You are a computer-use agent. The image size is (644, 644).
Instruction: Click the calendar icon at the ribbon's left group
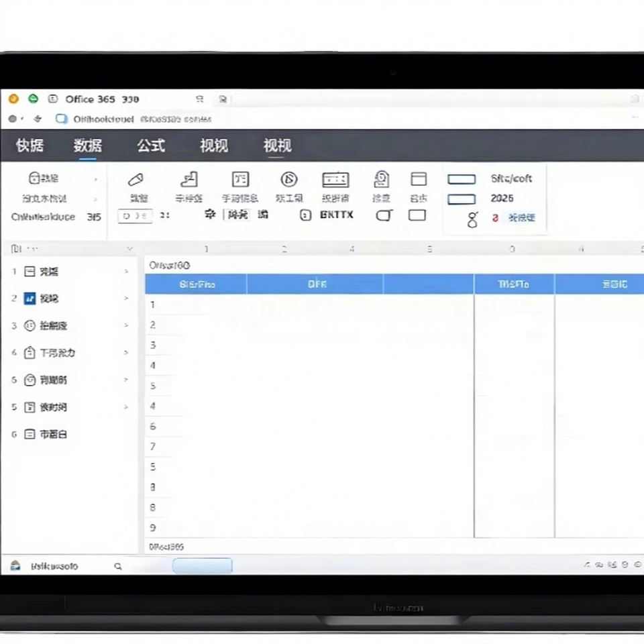[x=34, y=178]
